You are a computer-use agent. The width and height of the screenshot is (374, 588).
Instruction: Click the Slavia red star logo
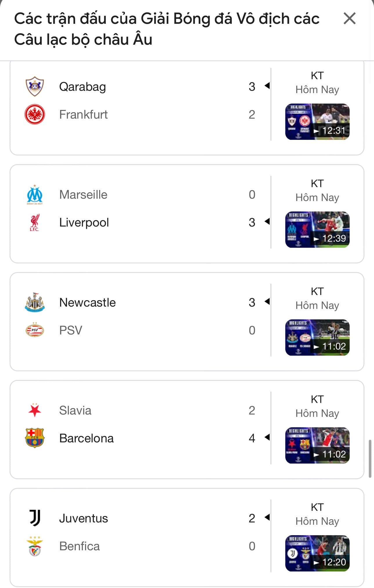35,410
